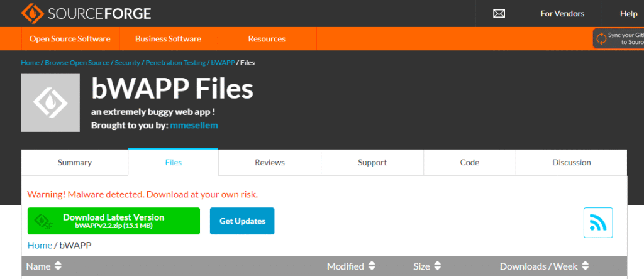Sort files by Name arrows
The image size is (644, 279).
click(58, 266)
